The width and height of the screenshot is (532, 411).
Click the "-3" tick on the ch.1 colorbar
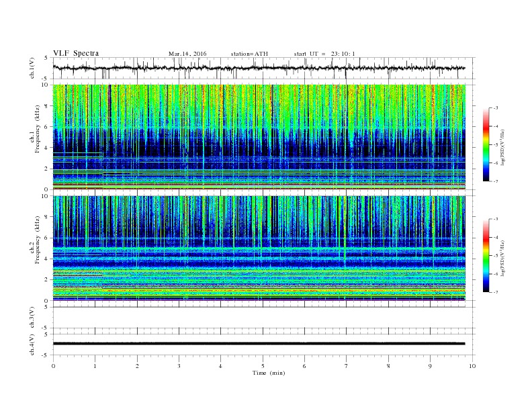496,108
